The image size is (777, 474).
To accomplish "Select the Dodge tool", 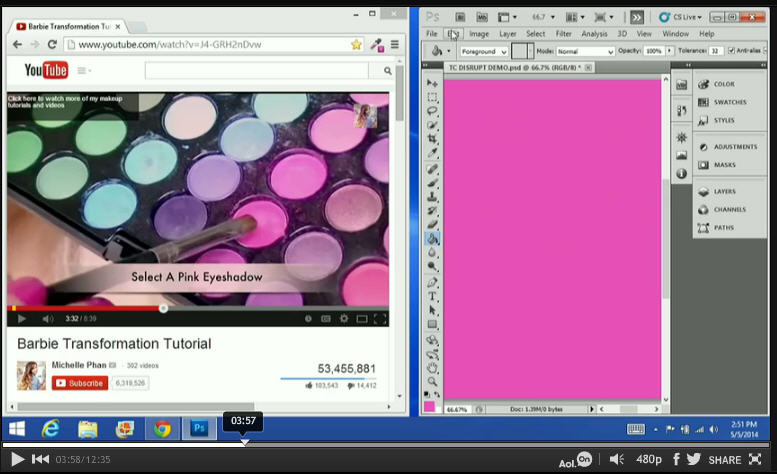I will point(432,266).
